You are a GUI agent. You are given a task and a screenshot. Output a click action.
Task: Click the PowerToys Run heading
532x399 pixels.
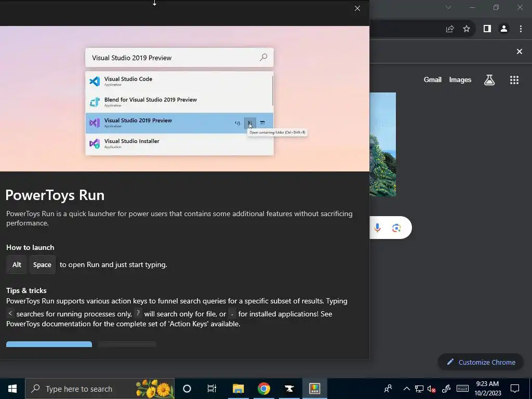coord(55,195)
